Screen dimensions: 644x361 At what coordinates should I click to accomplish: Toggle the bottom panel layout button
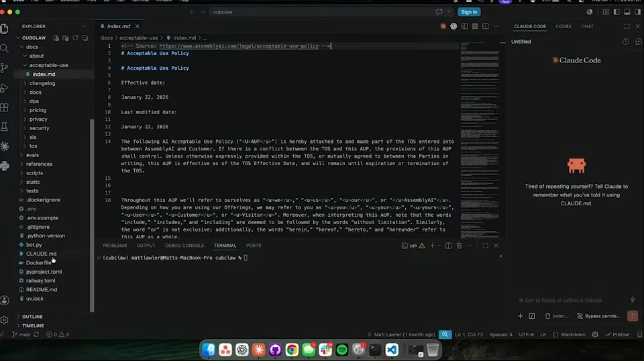pos(627,12)
